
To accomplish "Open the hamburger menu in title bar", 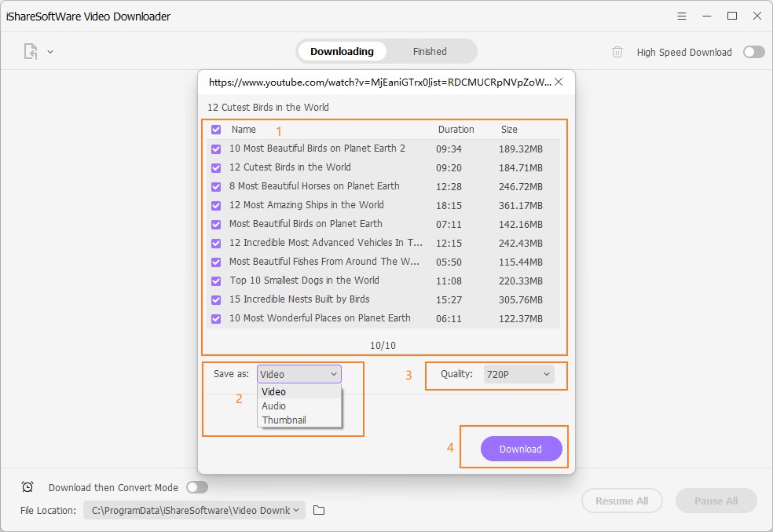I will 683,17.
